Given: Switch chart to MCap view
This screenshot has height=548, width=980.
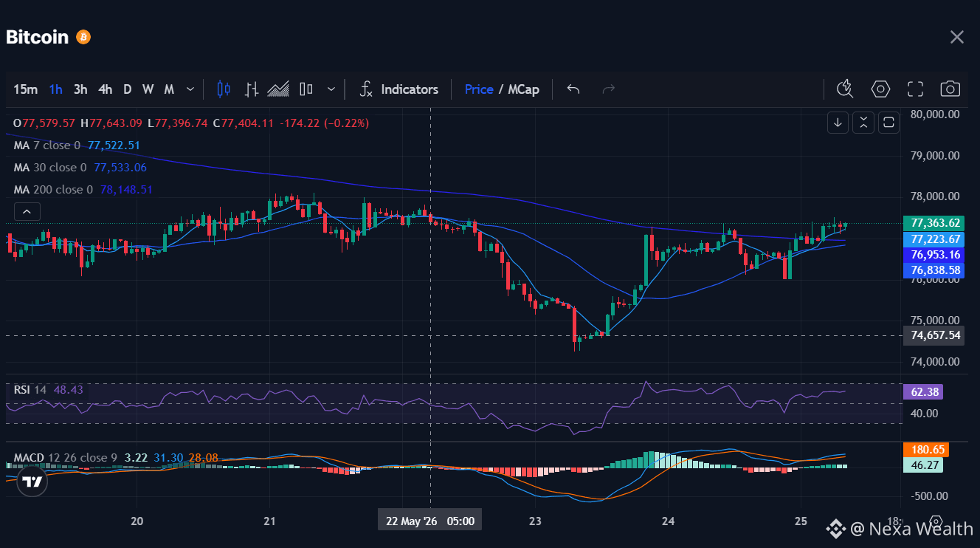Looking at the screenshot, I should coord(523,89).
